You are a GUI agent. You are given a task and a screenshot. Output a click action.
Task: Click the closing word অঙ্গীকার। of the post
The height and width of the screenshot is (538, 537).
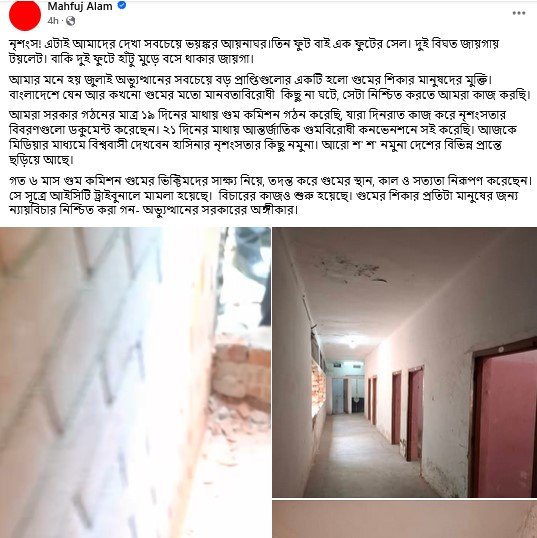point(275,210)
